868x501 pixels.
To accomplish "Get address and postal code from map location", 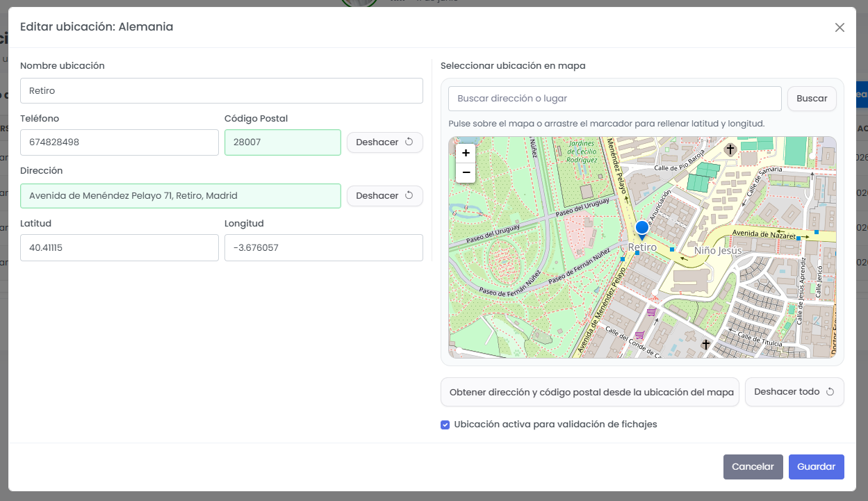I will [x=590, y=392].
